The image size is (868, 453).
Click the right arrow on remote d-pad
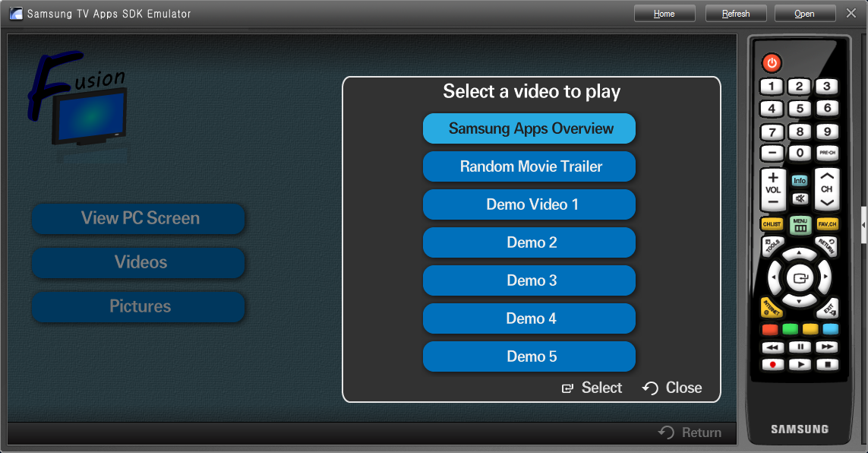[825, 277]
